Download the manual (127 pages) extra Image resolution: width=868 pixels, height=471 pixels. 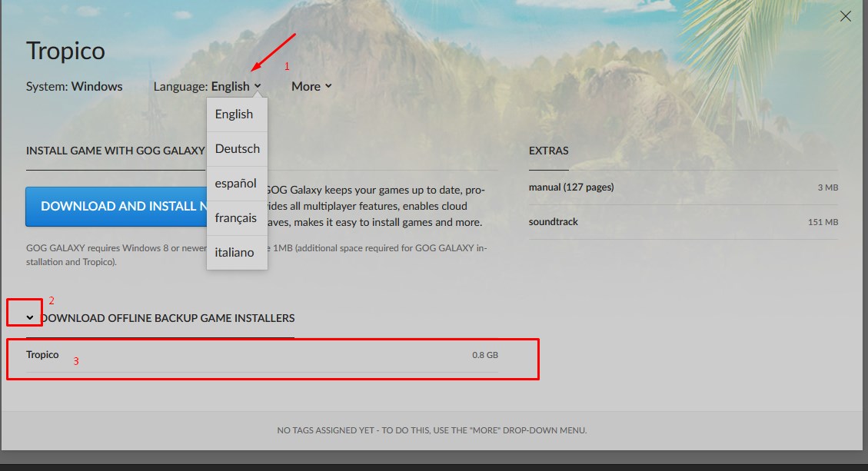coord(683,187)
